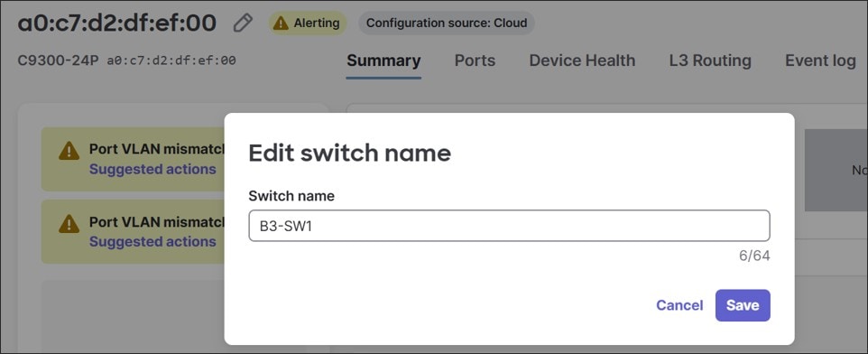Open the Summary tab

(383, 61)
